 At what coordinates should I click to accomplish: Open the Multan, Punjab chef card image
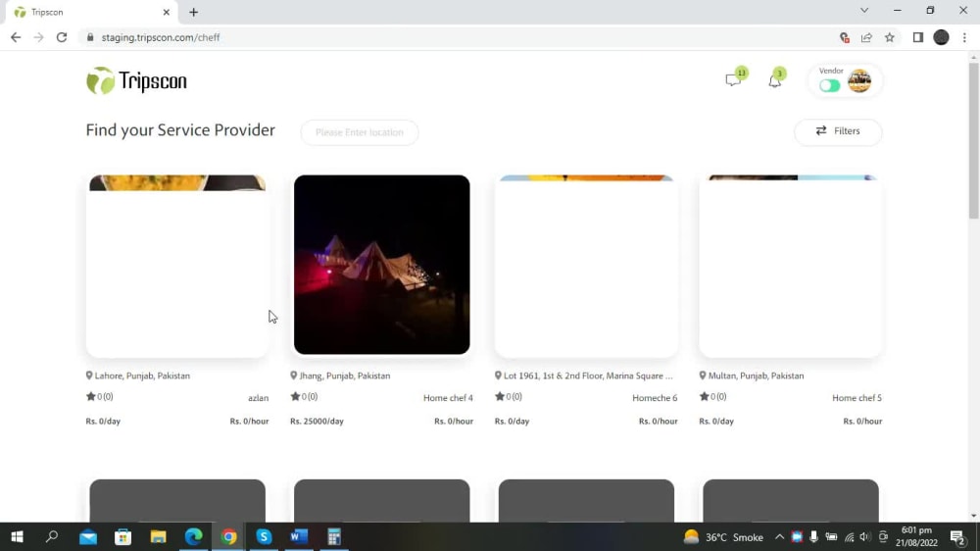[791, 266]
